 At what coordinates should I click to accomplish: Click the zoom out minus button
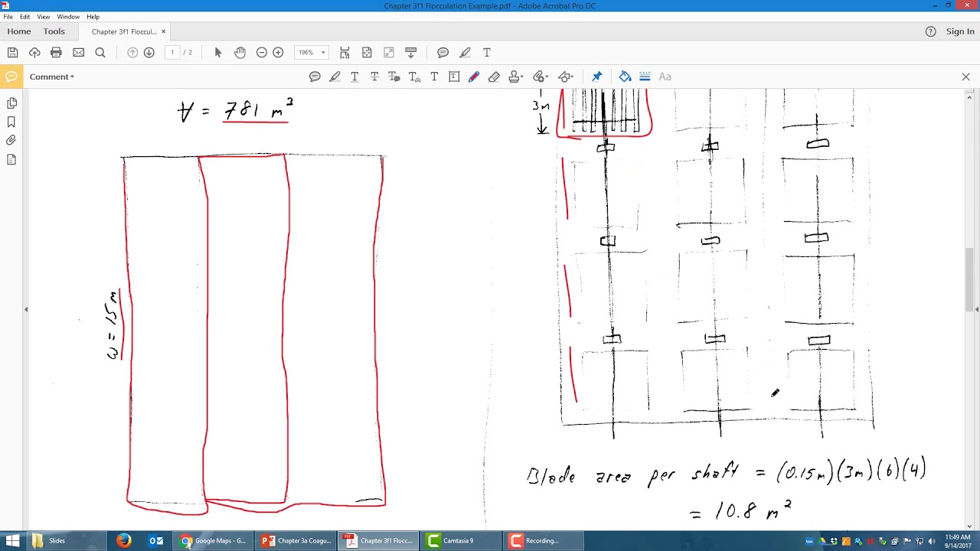[262, 53]
